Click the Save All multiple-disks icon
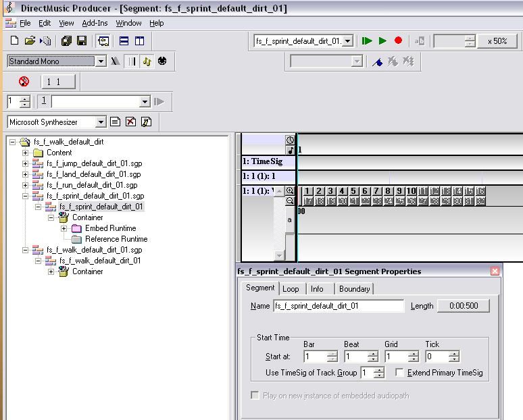This screenshot has height=420, width=523. pyautogui.click(x=67, y=41)
